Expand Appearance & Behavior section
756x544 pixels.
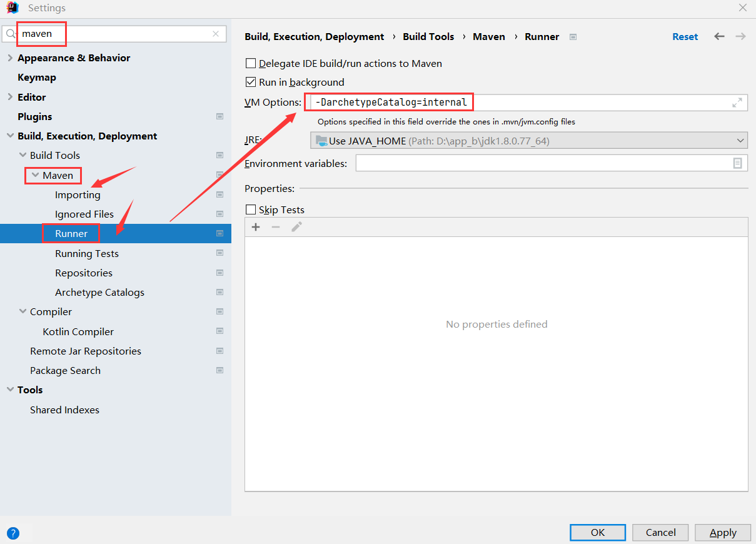pos(9,58)
